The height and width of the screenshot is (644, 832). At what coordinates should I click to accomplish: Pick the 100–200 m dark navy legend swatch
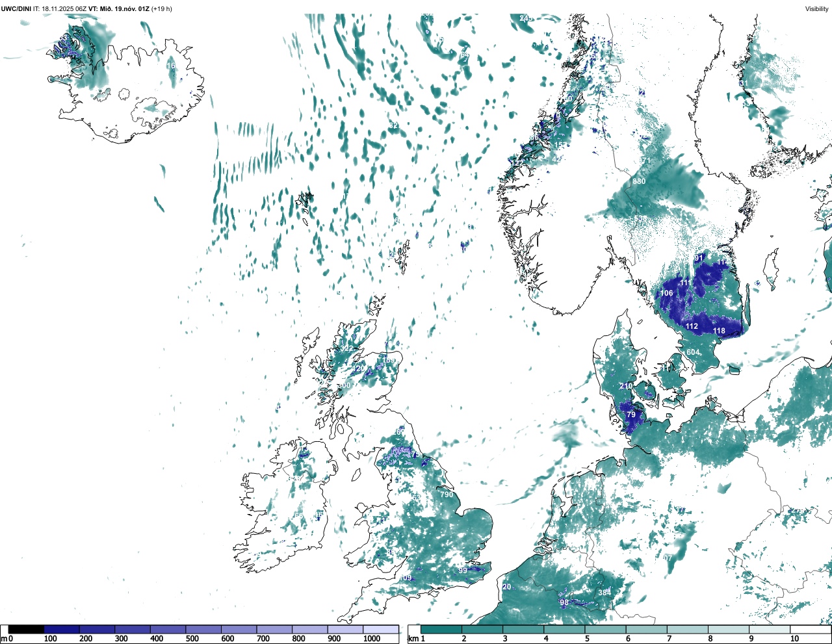pyautogui.click(x=62, y=630)
